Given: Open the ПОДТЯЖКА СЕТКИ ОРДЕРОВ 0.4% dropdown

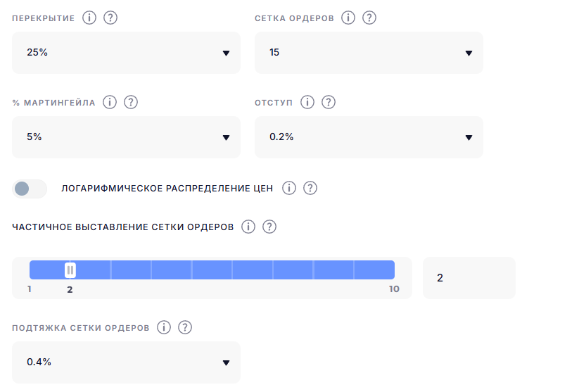Looking at the screenshot, I should (127, 362).
